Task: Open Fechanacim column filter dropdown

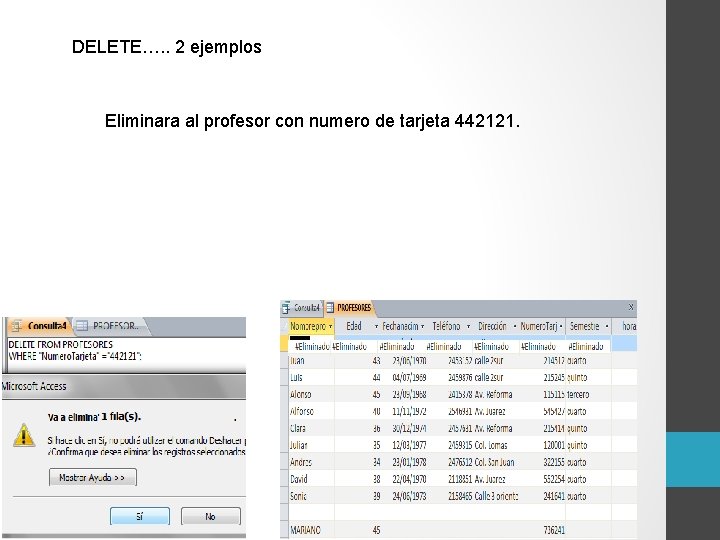Action: click(422, 326)
